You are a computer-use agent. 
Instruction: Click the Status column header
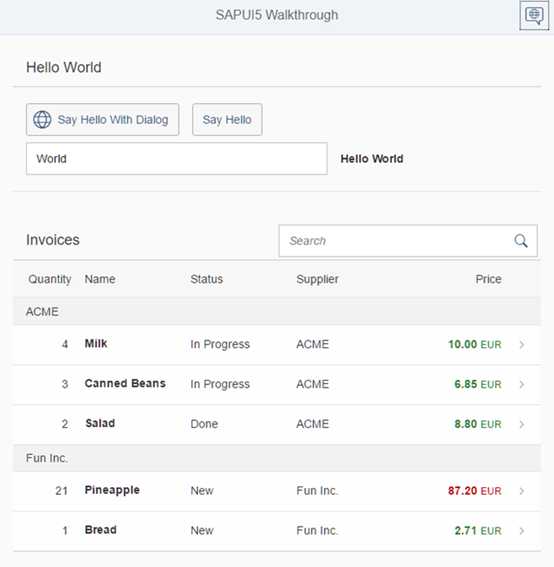[x=206, y=279]
